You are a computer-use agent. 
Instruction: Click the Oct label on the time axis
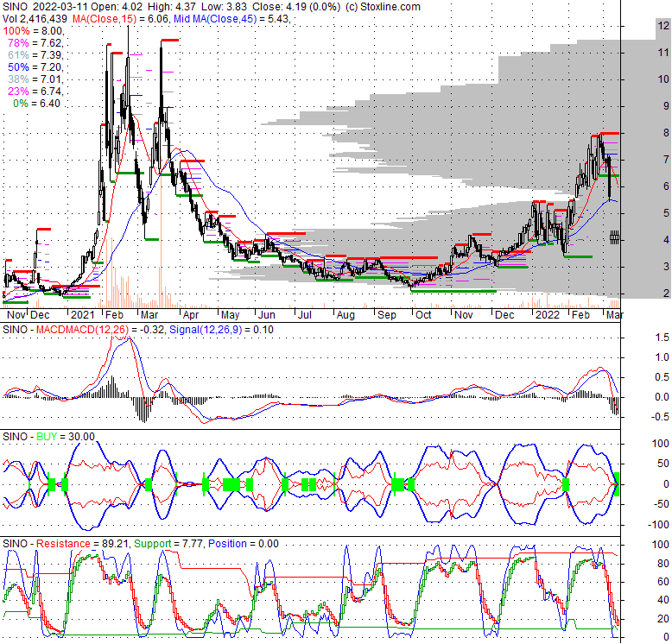point(423,315)
